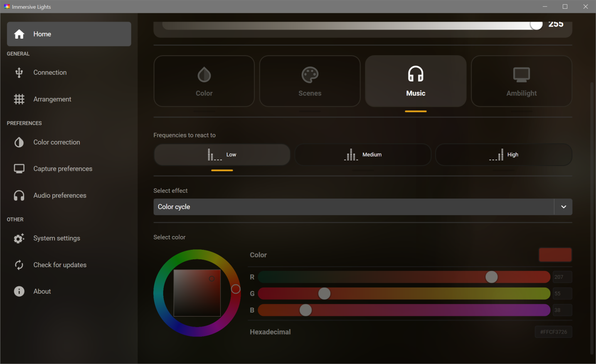Open Color correction via its contrast icon
596x364 pixels.
point(19,143)
